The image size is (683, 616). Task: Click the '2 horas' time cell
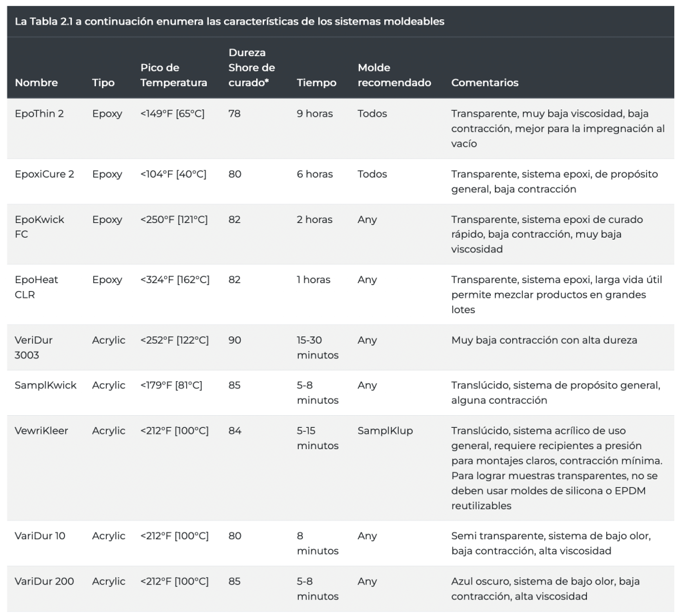pos(315,220)
